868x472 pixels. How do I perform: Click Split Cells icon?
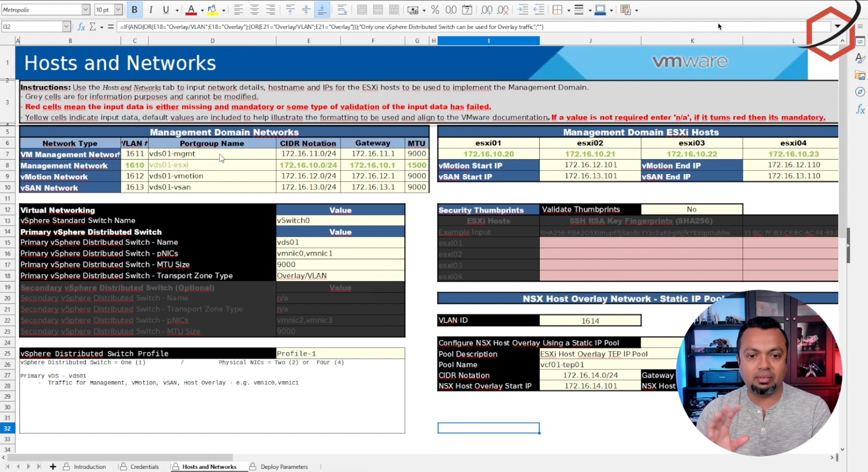pos(394,10)
